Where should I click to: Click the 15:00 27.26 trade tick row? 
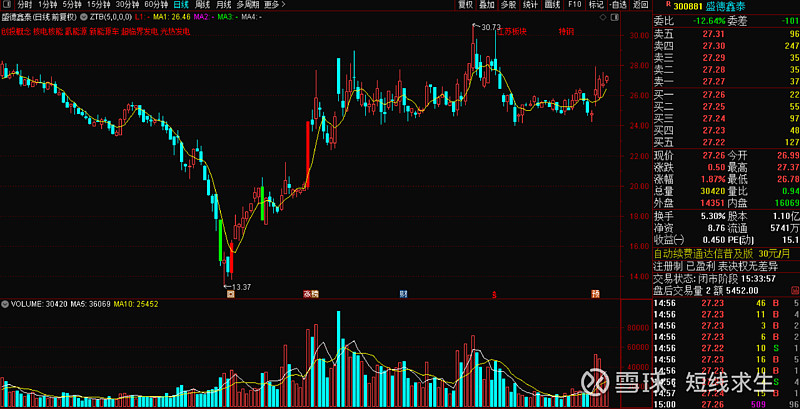726,404
